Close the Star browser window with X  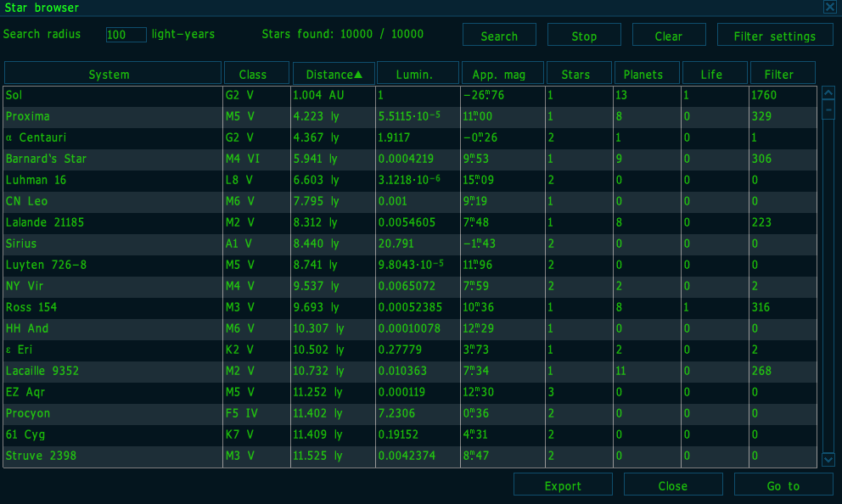[829, 7]
